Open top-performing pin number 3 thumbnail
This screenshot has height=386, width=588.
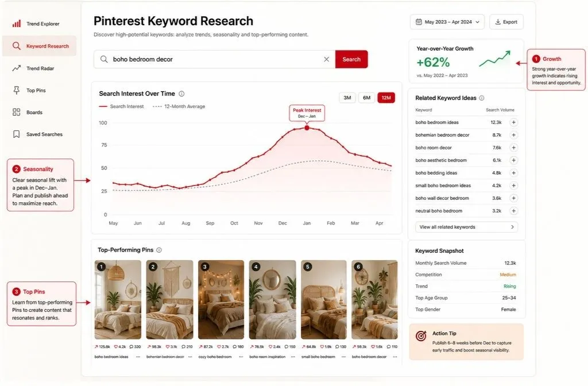(221, 300)
